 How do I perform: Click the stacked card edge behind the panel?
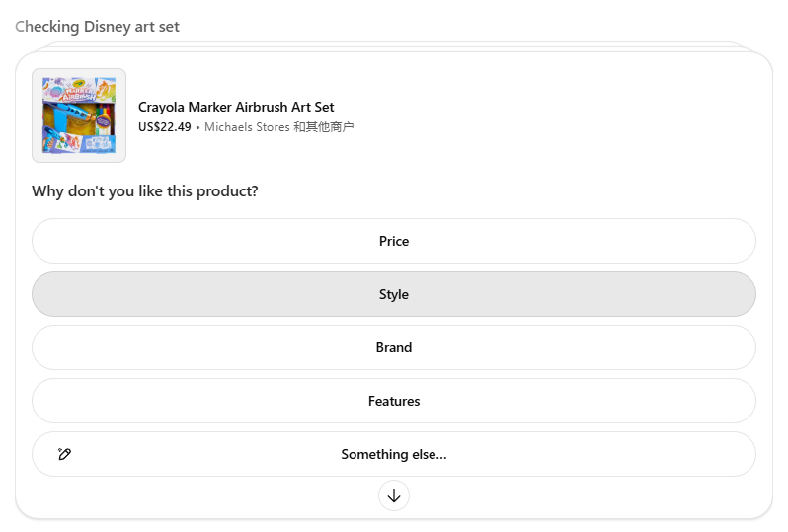(x=395, y=45)
